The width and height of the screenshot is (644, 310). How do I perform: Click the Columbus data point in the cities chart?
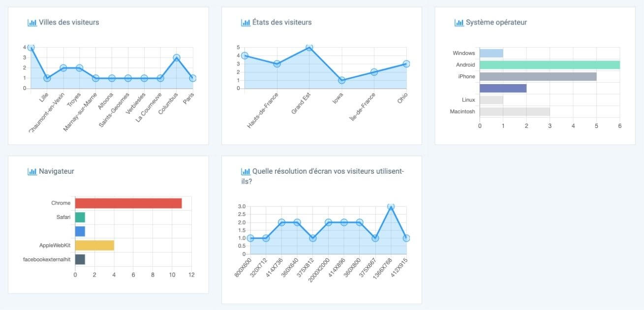177,58
